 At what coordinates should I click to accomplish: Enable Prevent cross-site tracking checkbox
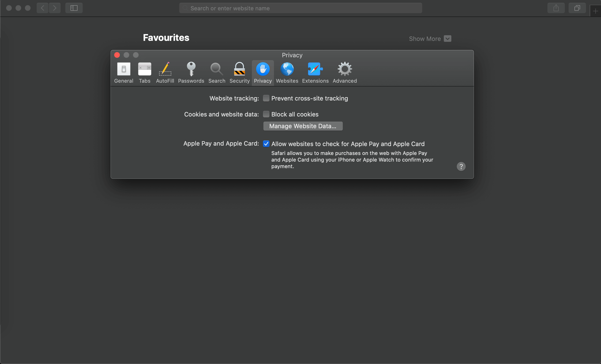266,98
